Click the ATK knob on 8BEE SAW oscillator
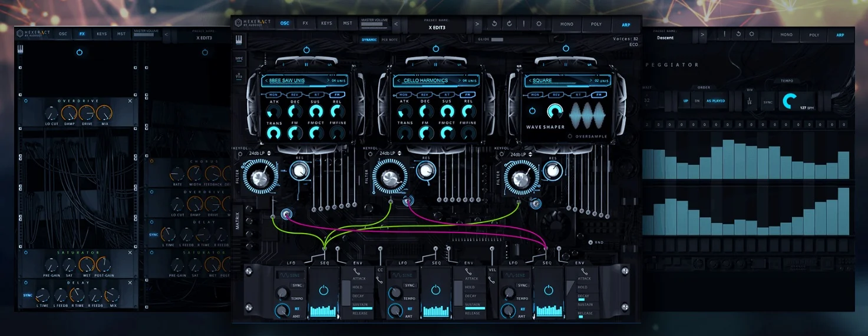868x336 pixels. [274, 111]
